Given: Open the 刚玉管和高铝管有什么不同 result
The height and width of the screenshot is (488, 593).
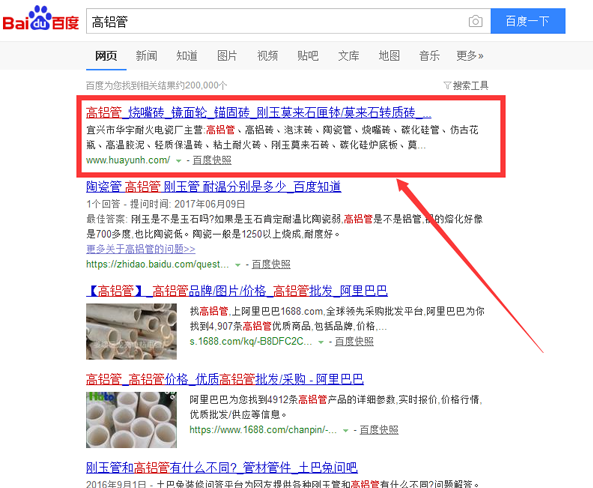Looking at the screenshot, I should tap(222, 468).
